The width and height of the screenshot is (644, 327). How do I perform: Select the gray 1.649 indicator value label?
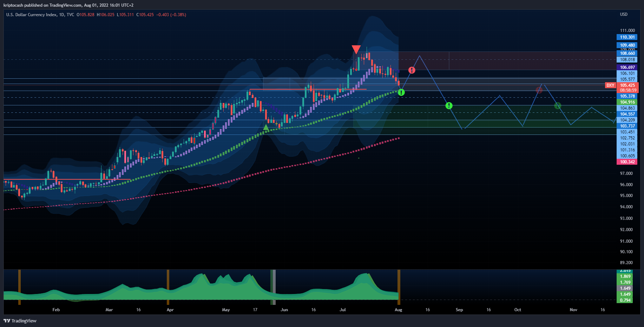[625, 288]
